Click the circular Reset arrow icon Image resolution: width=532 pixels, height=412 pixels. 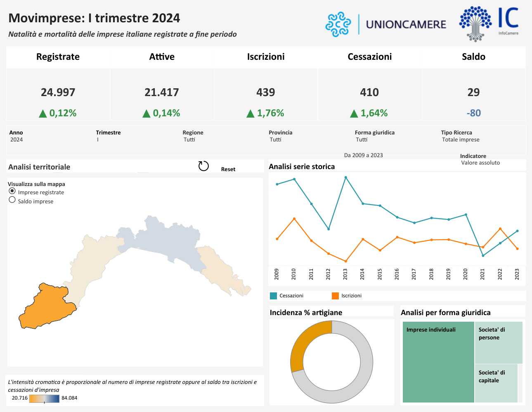click(x=203, y=166)
